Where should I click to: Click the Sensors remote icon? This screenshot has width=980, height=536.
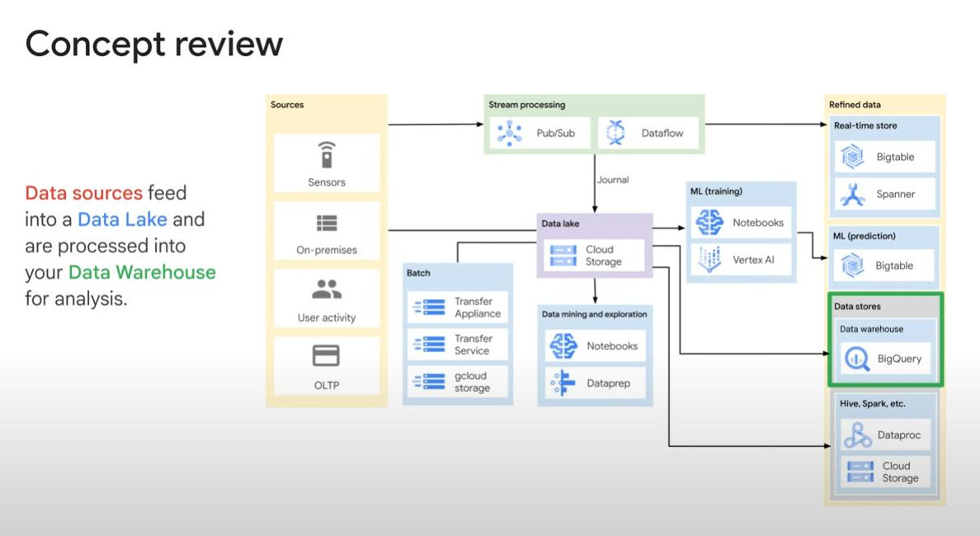pyautogui.click(x=326, y=154)
